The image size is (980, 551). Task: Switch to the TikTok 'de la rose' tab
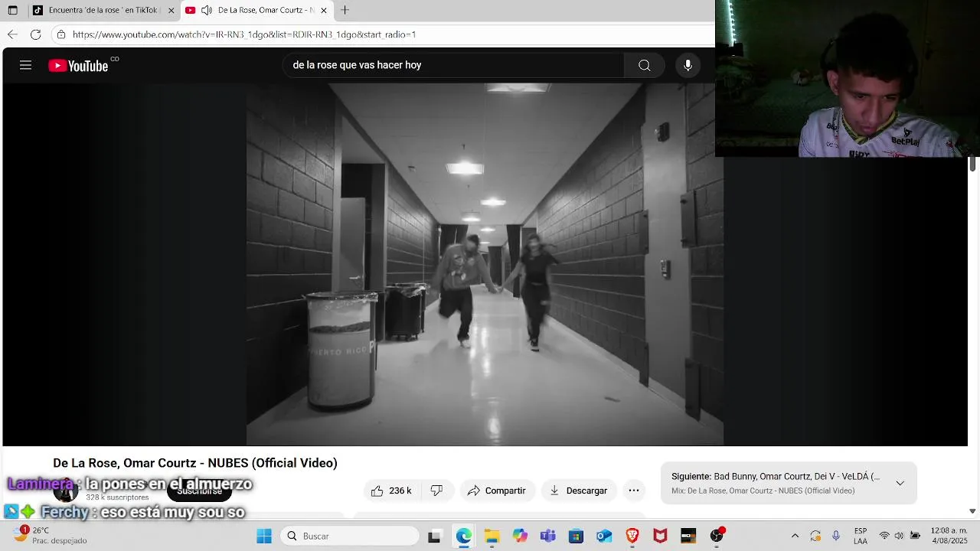[103, 10]
